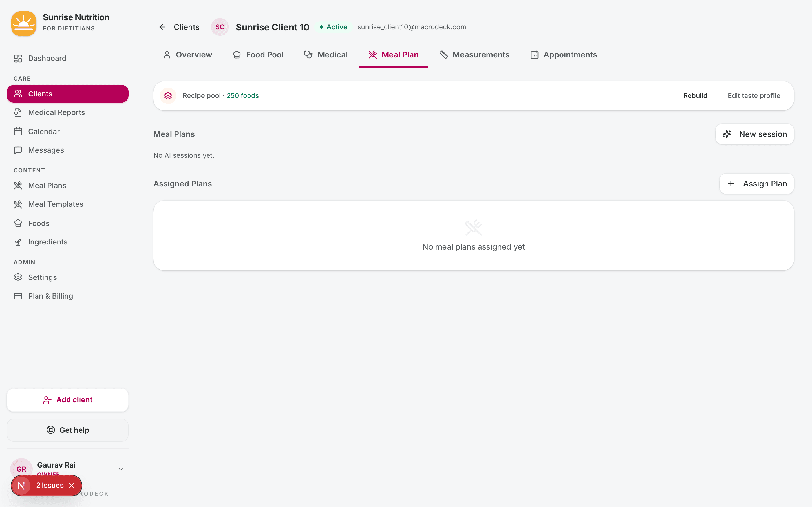Start a New session
Viewport: 812px width, 507px height.
click(x=754, y=134)
